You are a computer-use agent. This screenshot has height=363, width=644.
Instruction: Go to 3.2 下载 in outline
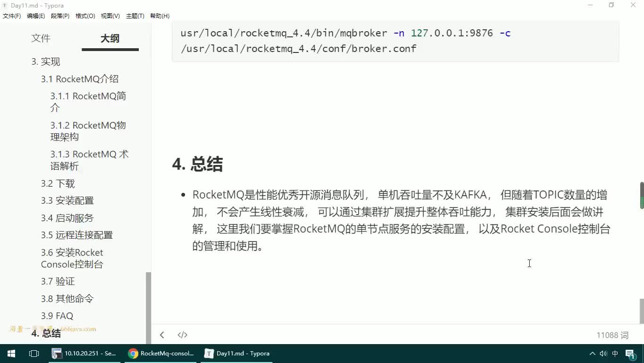point(58,184)
